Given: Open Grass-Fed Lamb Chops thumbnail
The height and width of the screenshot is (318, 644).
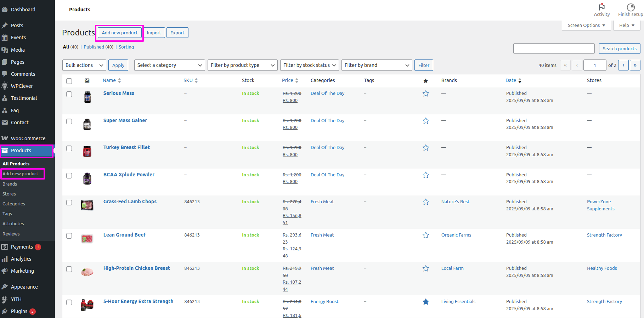Looking at the screenshot, I should click(87, 205).
